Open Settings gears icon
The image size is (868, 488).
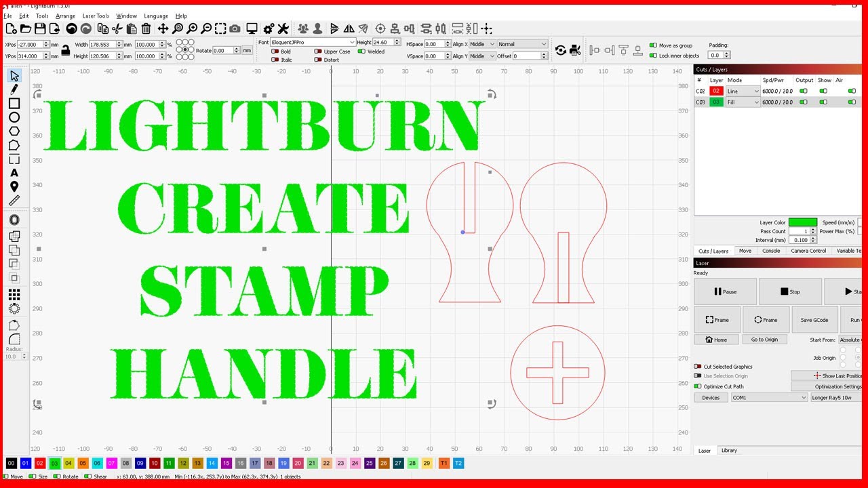(269, 28)
